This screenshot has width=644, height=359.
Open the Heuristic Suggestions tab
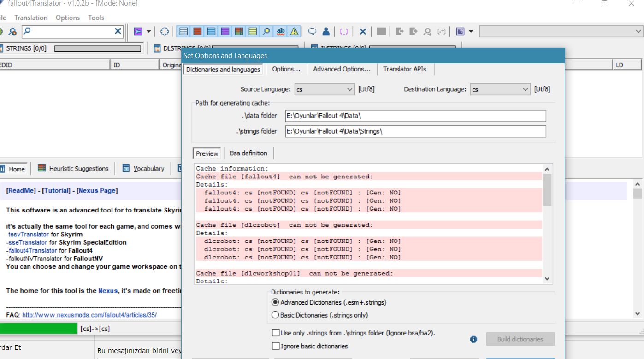(73, 169)
